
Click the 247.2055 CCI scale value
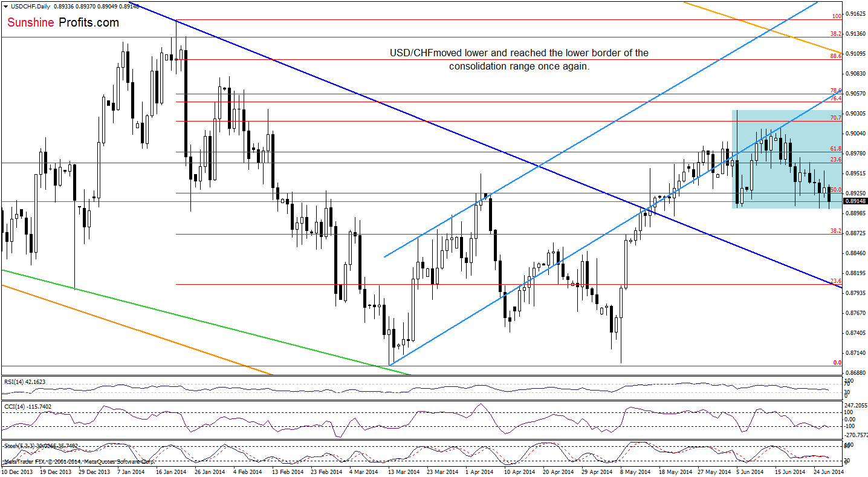(855, 404)
